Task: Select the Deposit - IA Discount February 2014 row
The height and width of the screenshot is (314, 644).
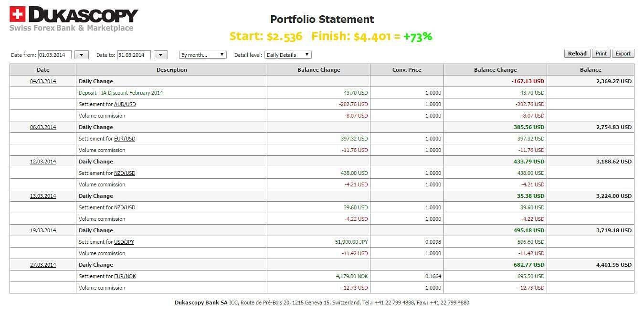Action: pos(322,93)
